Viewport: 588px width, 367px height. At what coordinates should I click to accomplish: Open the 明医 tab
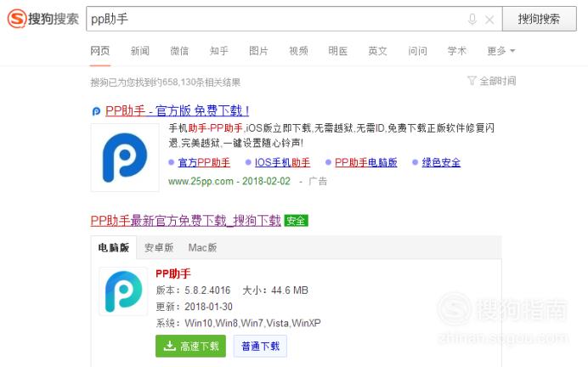(338, 51)
